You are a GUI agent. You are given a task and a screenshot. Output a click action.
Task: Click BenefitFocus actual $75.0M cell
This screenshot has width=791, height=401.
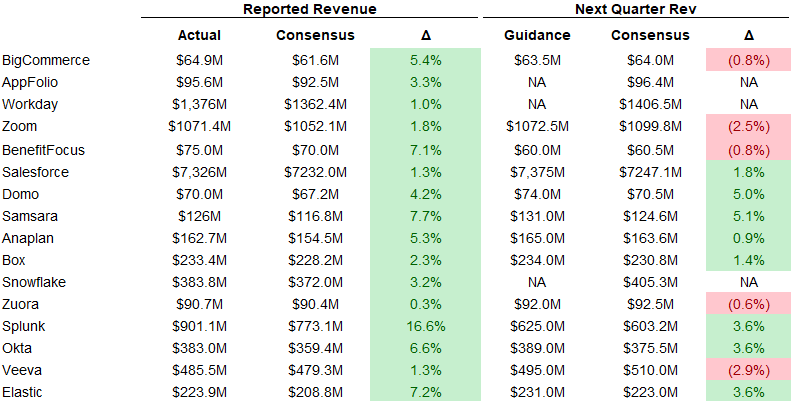[x=199, y=150]
